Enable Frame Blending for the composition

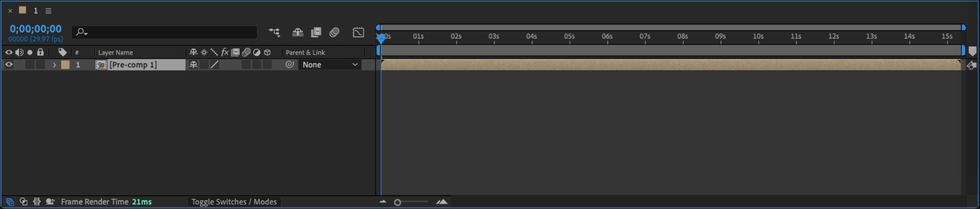pyautogui.click(x=316, y=32)
